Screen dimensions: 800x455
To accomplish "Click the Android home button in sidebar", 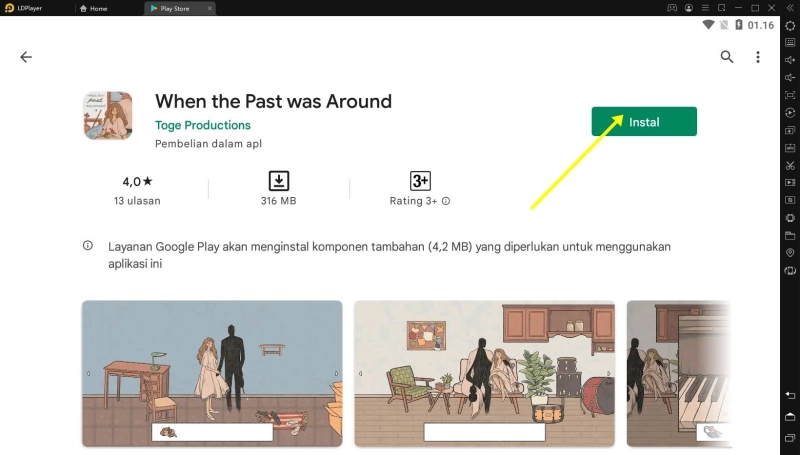I will click(x=790, y=417).
